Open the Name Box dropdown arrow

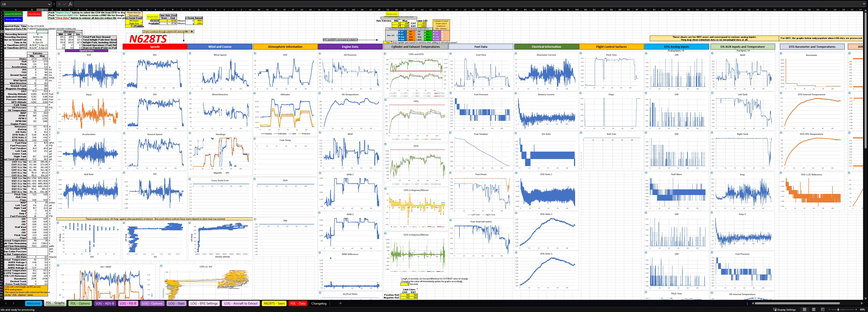tap(49, 4)
